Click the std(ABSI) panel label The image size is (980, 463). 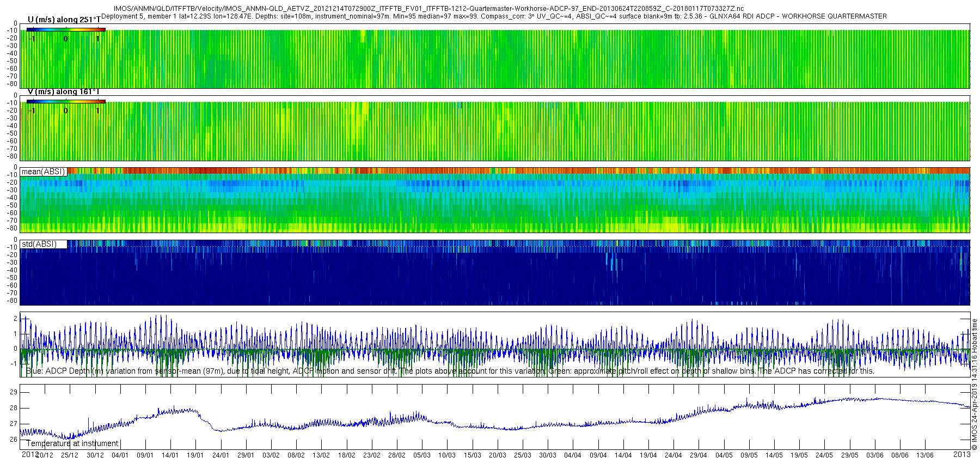(x=39, y=244)
